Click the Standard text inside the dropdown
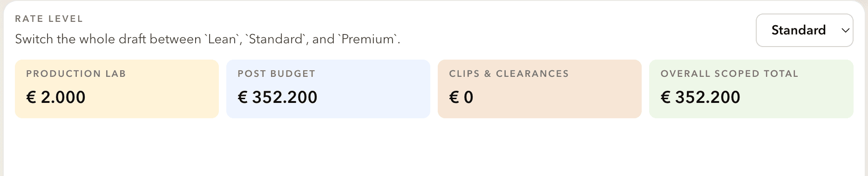 799,30
